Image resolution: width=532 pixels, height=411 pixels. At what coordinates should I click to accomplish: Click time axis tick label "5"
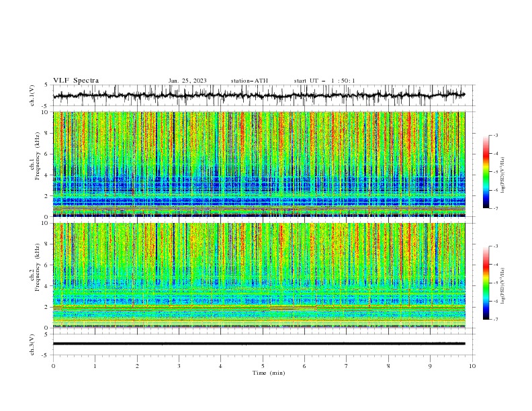[x=263, y=366]
